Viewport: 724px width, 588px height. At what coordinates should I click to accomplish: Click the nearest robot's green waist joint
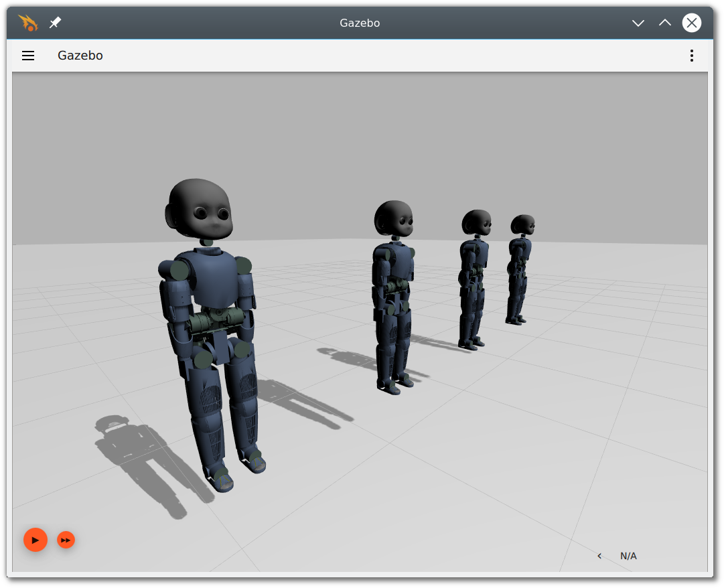point(214,323)
